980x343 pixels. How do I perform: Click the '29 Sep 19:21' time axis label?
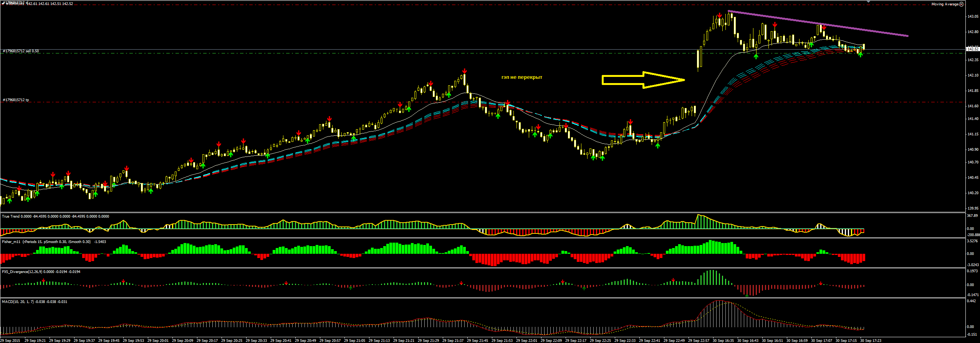(35, 341)
